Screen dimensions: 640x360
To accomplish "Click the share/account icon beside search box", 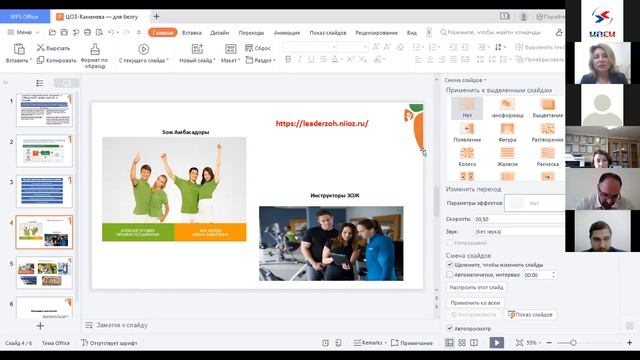I will (559, 32).
